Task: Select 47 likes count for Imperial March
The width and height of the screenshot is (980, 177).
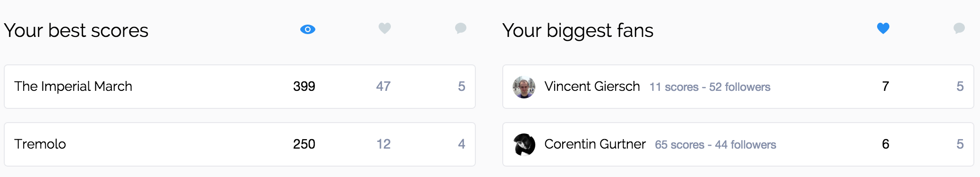Action: (383, 87)
